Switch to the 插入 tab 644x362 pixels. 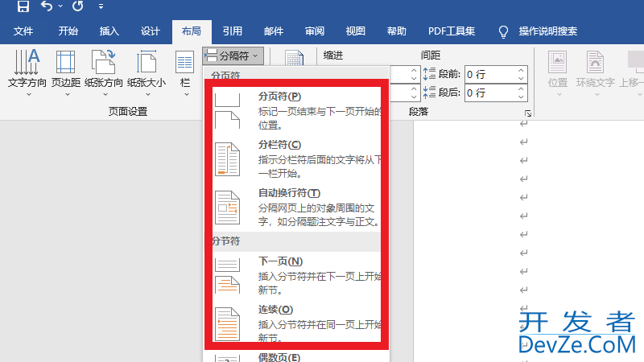[x=109, y=31]
